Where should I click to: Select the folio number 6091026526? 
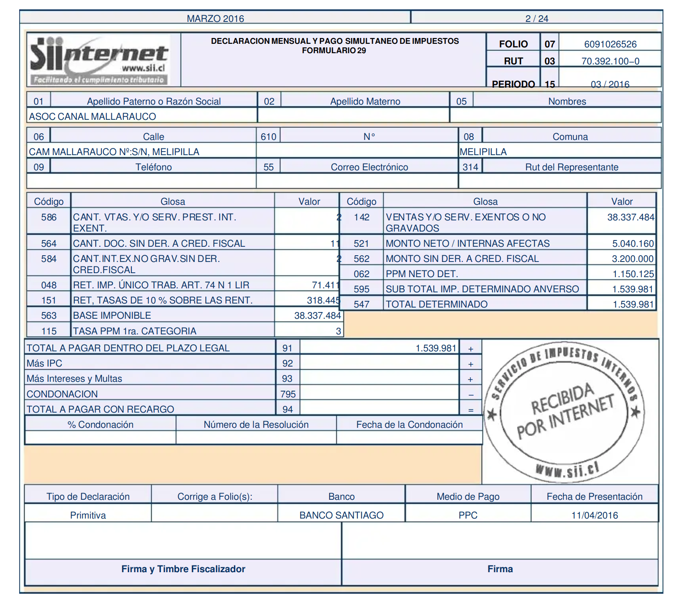610,44
